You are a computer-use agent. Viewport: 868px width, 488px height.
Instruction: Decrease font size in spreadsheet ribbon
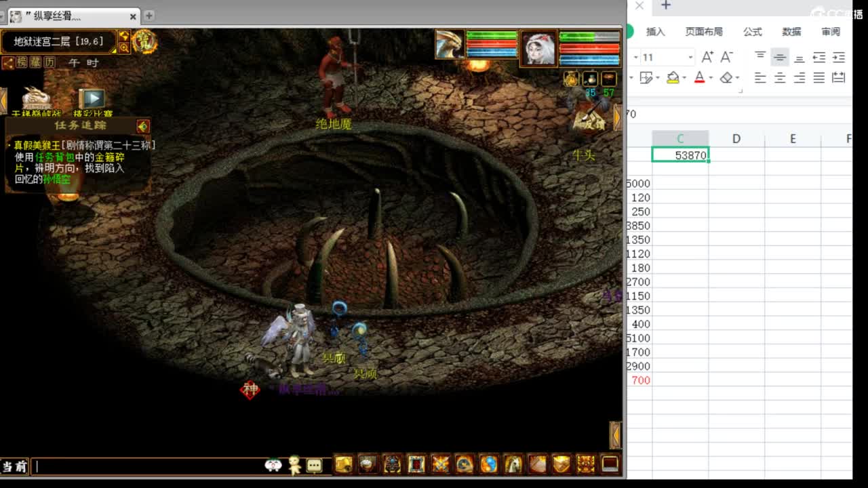click(726, 57)
